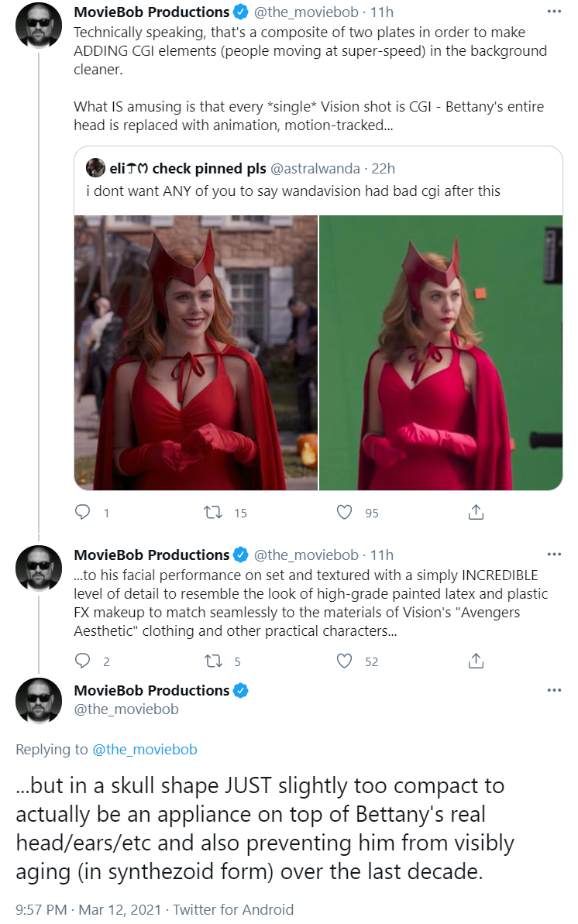Open MovieBob Productions name on main tweet
This screenshot has width=578, height=924.
point(152,690)
